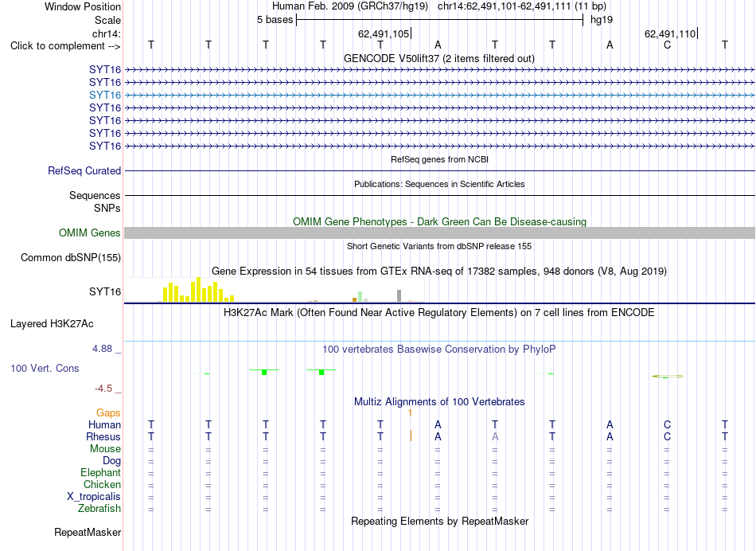
Task: Click the Common dbSNP(155) track label
Action: [x=70, y=258]
